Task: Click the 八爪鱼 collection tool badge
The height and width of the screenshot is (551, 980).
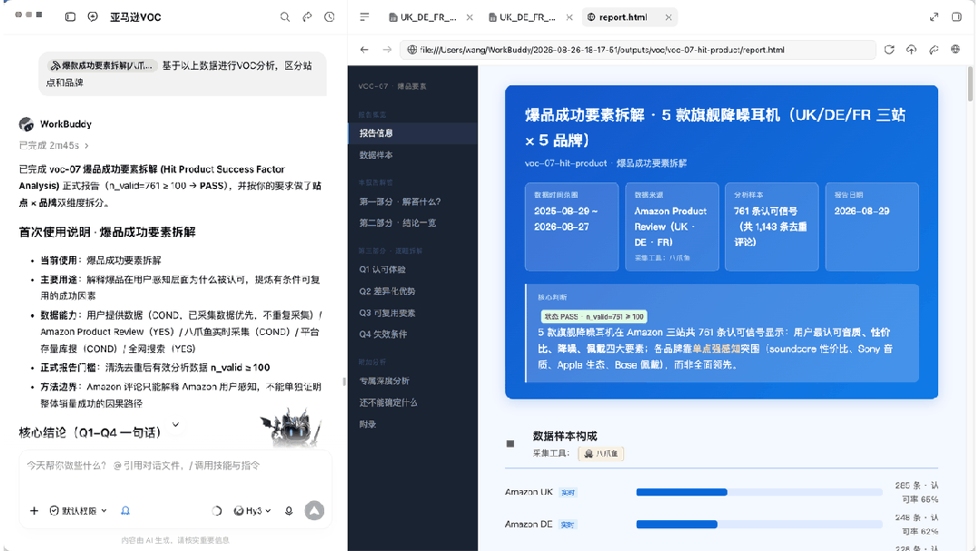Action: coord(601,454)
